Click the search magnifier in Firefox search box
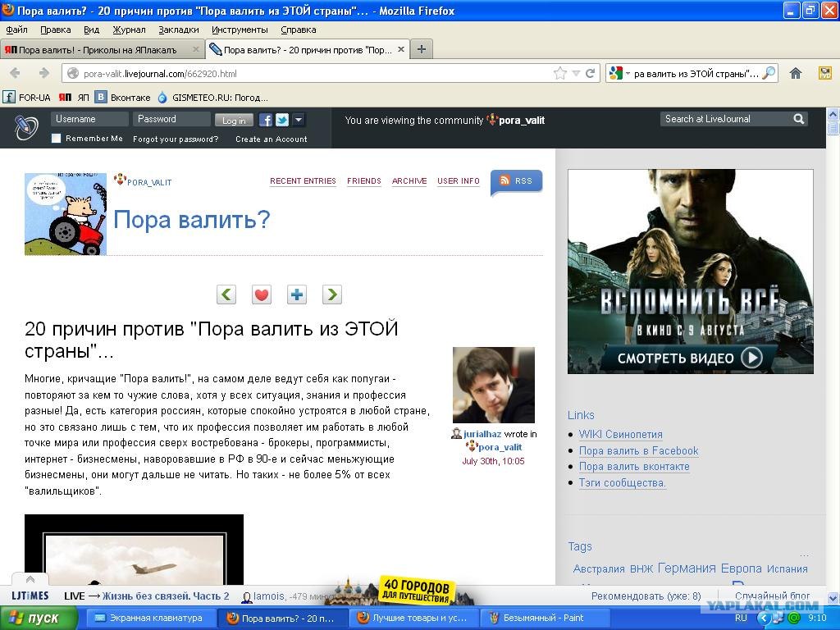This screenshot has height=630, width=840. click(x=768, y=73)
